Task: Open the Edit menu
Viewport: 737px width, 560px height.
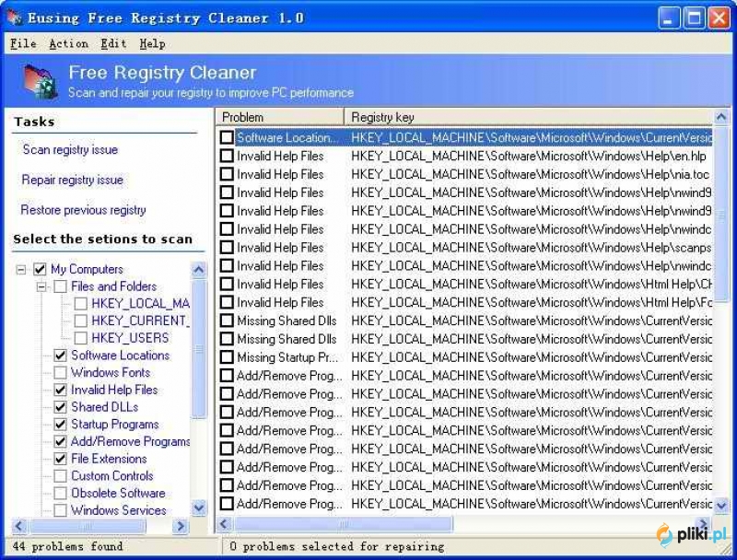Action: pos(113,43)
